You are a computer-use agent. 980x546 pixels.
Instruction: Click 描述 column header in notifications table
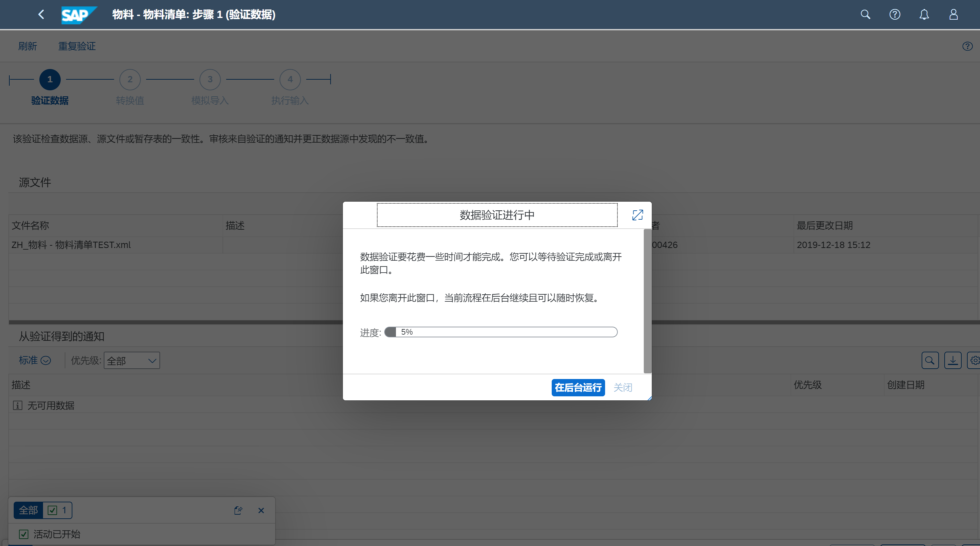coord(21,385)
